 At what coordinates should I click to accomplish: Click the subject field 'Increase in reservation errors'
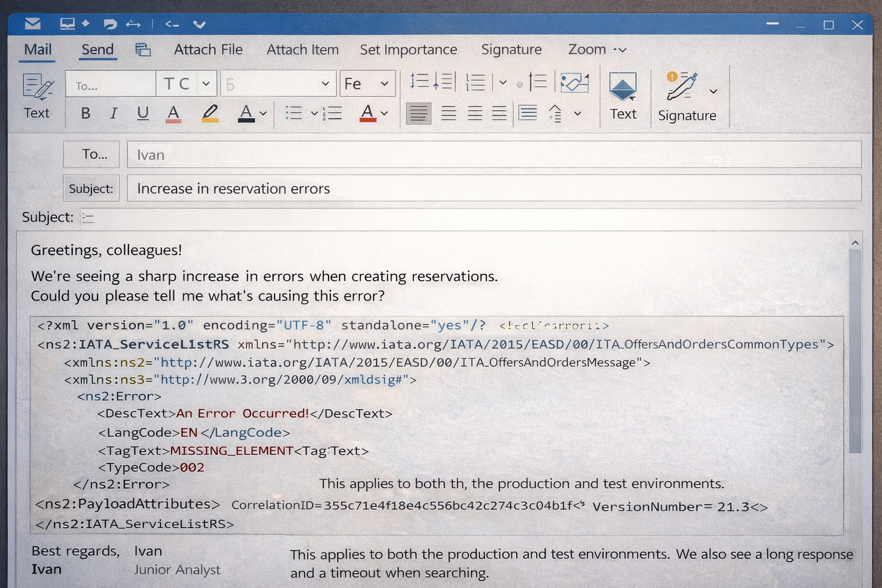pos(494,188)
